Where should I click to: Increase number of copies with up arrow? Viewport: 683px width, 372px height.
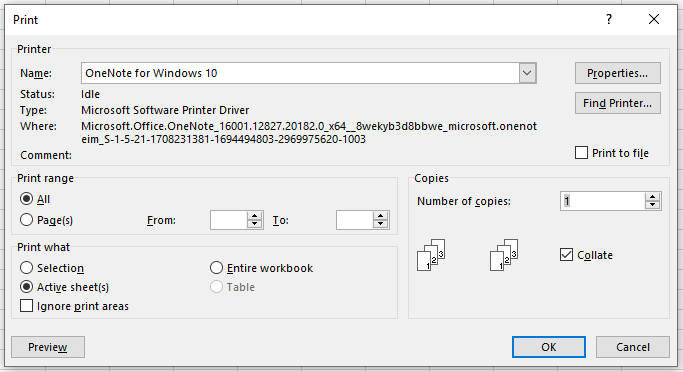click(x=652, y=197)
